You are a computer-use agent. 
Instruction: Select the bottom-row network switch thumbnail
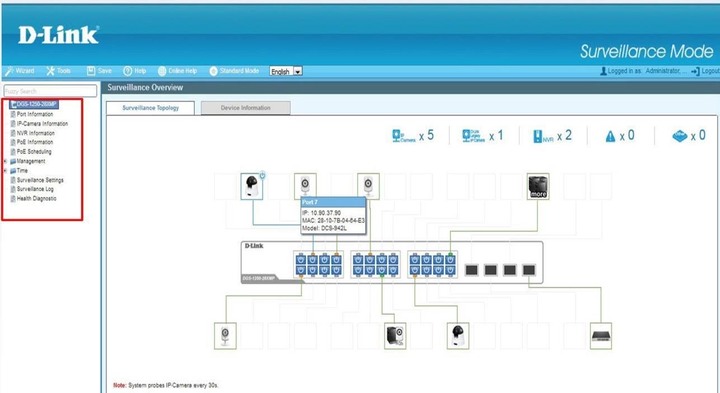[x=601, y=336]
